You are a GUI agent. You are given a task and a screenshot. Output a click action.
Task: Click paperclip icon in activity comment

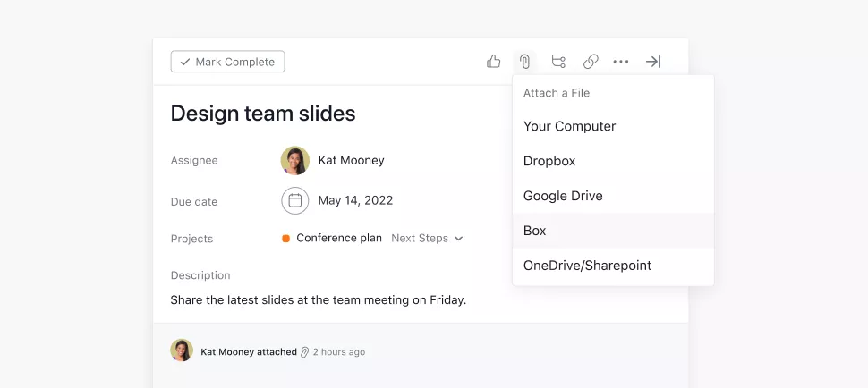tap(304, 352)
